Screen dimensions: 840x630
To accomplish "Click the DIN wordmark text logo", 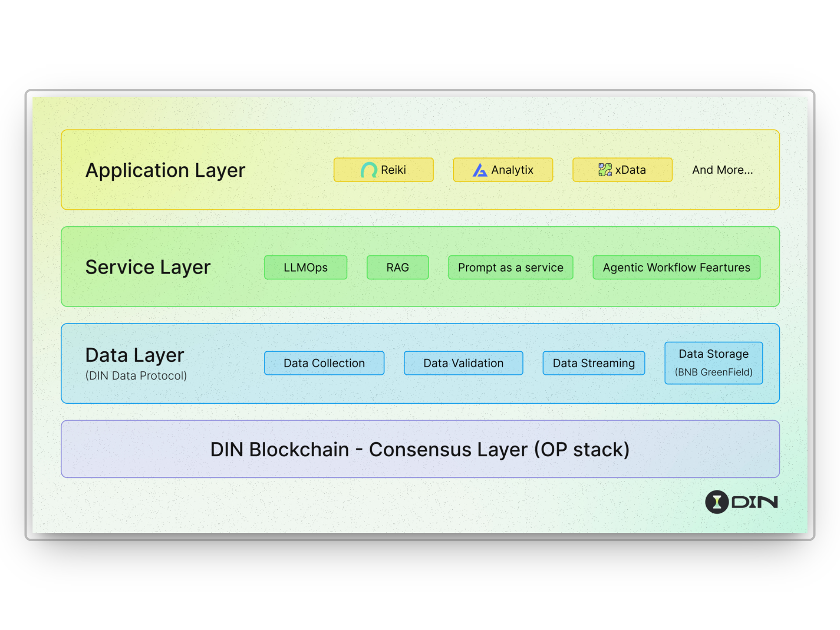I will click(x=755, y=502).
